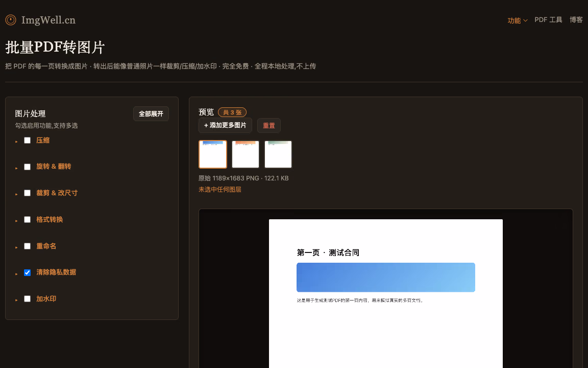Expand the 重命名 section arrow

pyautogui.click(x=16, y=247)
